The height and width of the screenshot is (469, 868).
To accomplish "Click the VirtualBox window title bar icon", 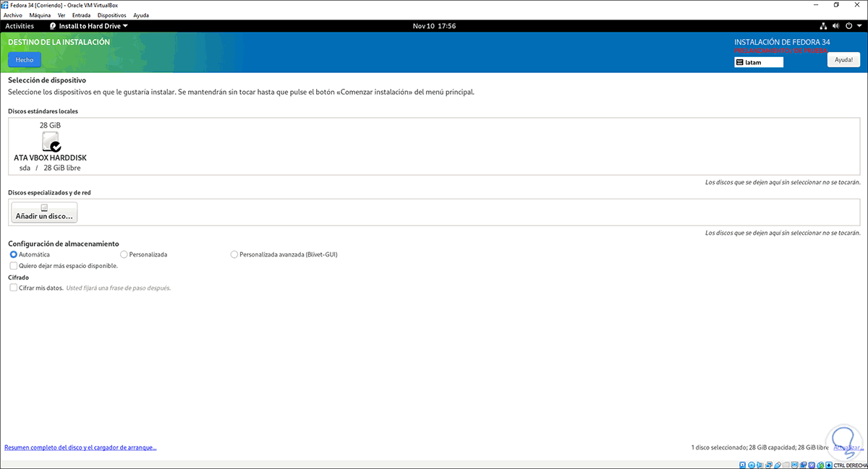I will pyautogui.click(x=6, y=4).
